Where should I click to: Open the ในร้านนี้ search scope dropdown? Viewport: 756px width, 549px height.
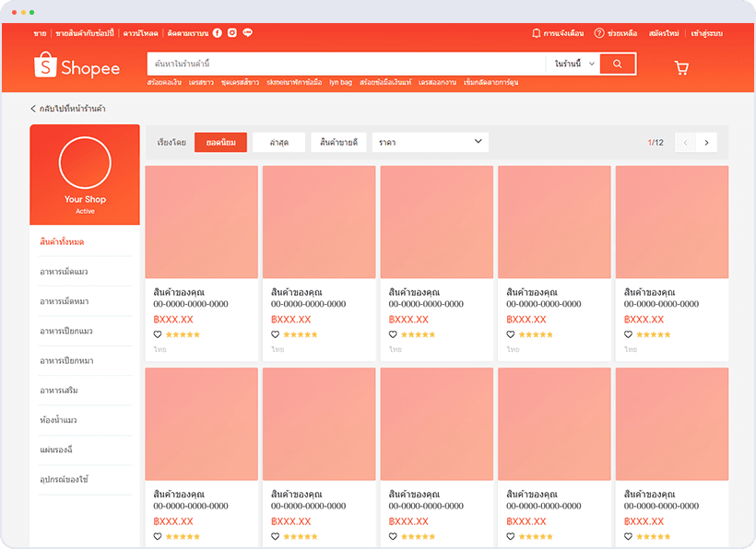(x=573, y=64)
